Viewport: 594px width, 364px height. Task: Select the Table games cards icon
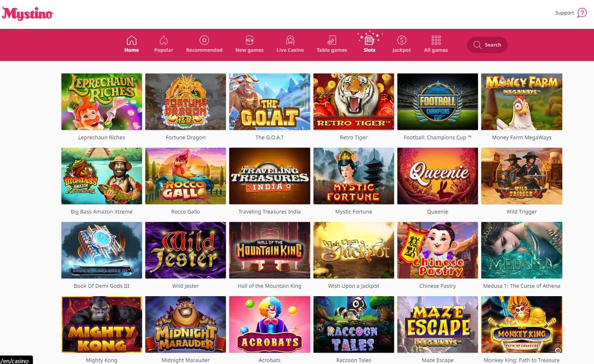pos(332,40)
